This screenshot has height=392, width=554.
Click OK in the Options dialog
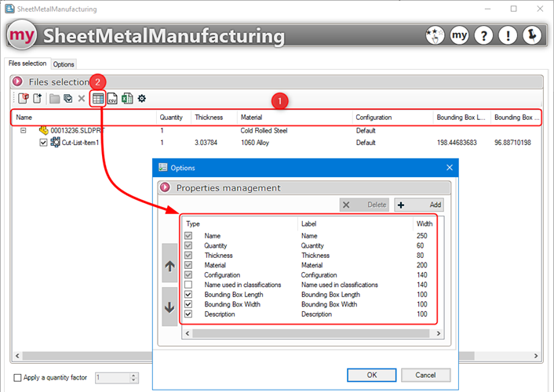coord(371,375)
